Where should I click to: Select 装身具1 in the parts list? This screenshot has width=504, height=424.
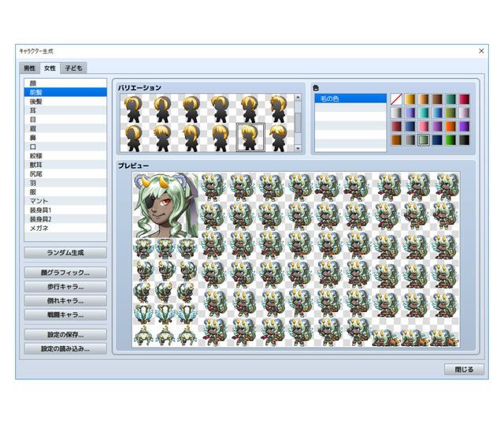[65, 210]
